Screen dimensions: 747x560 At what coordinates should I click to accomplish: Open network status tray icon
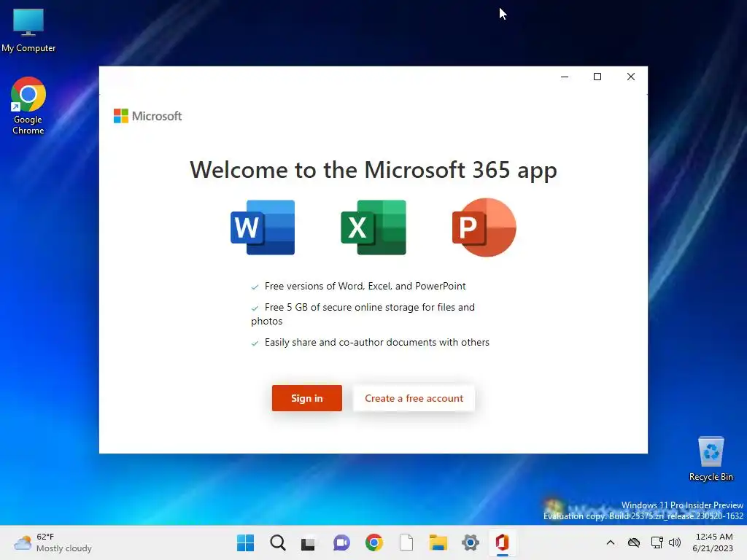point(657,542)
